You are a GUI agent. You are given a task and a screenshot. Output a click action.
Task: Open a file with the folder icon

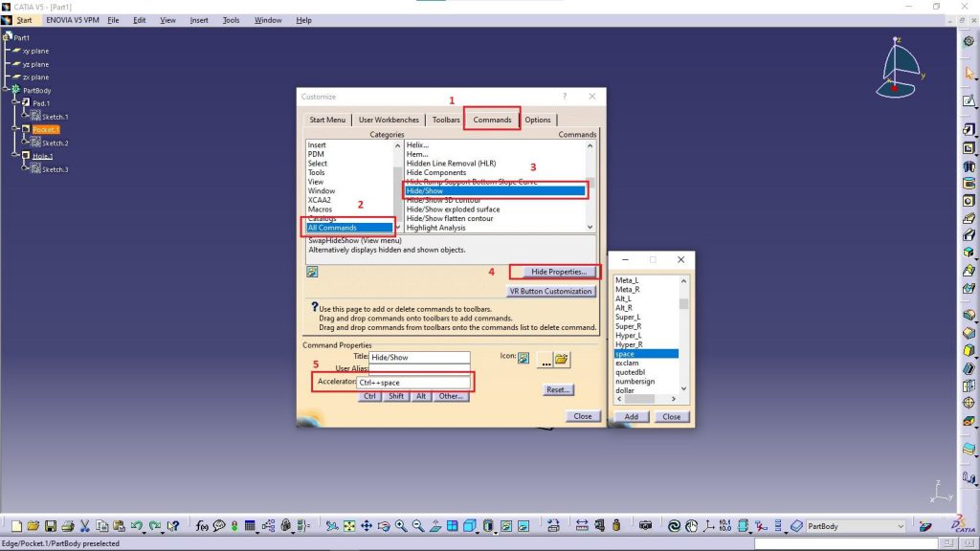click(x=33, y=526)
